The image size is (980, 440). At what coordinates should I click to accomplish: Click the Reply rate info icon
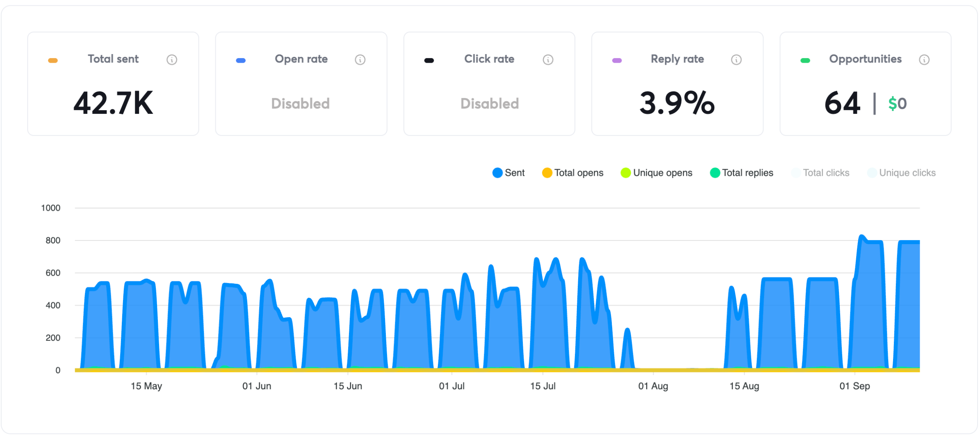[736, 59]
